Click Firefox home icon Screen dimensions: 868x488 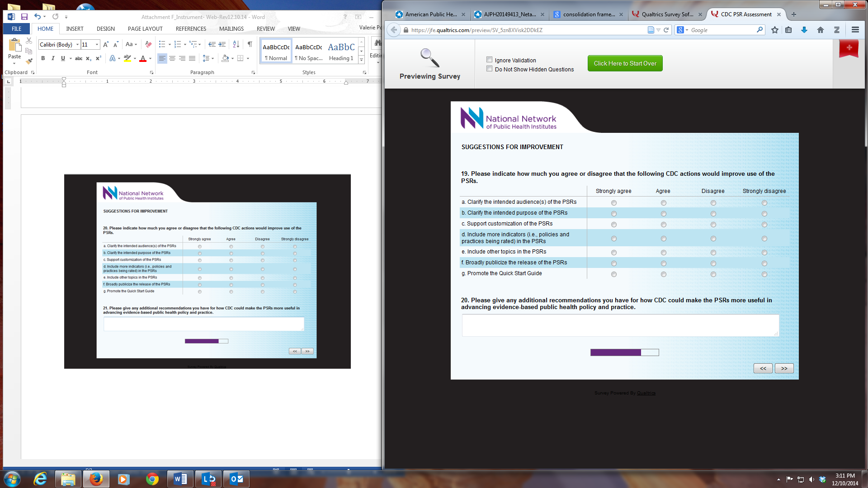coord(820,30)
